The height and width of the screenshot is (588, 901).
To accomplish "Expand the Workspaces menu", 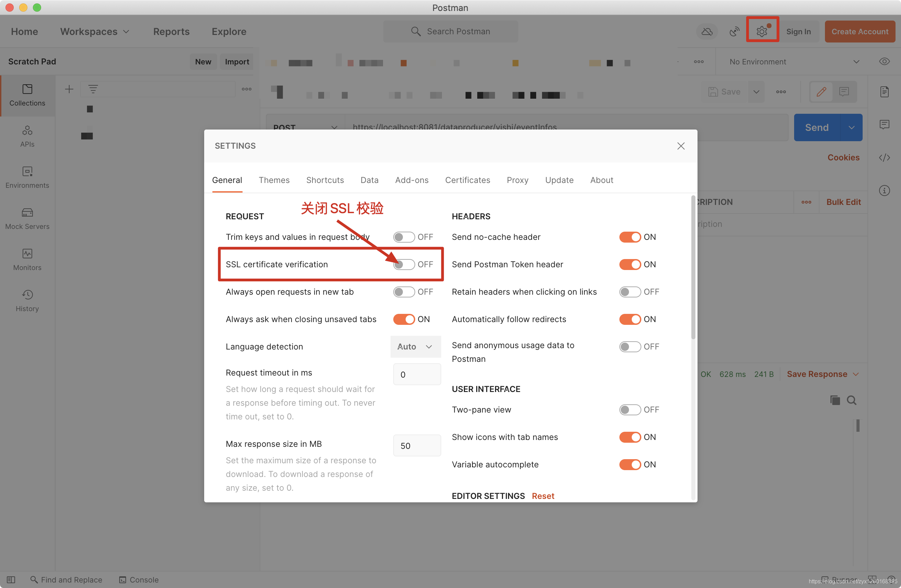I will tap(95, 31).
